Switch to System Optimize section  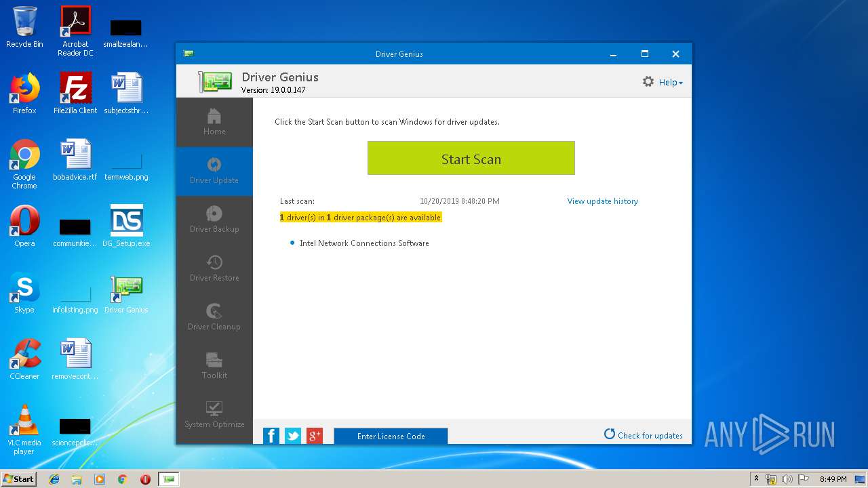coord(214,415)
